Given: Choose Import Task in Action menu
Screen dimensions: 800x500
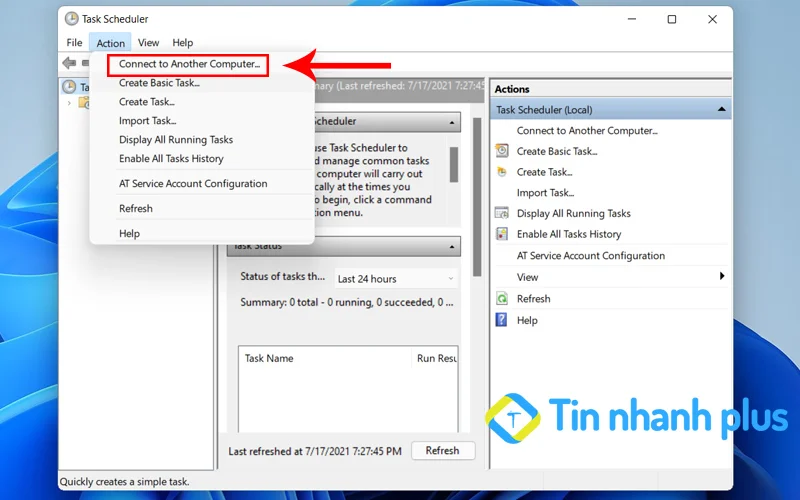Looking at the screenshot, I should 147,121.
